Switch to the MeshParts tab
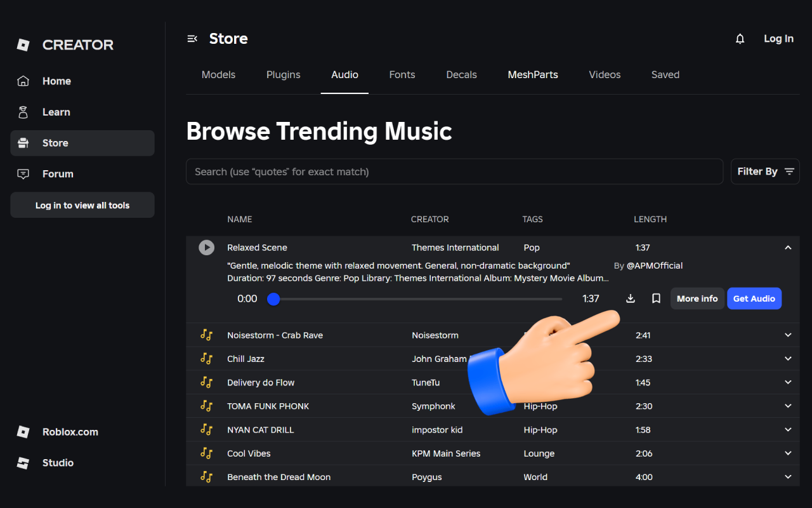 click(x=533, y=75)
